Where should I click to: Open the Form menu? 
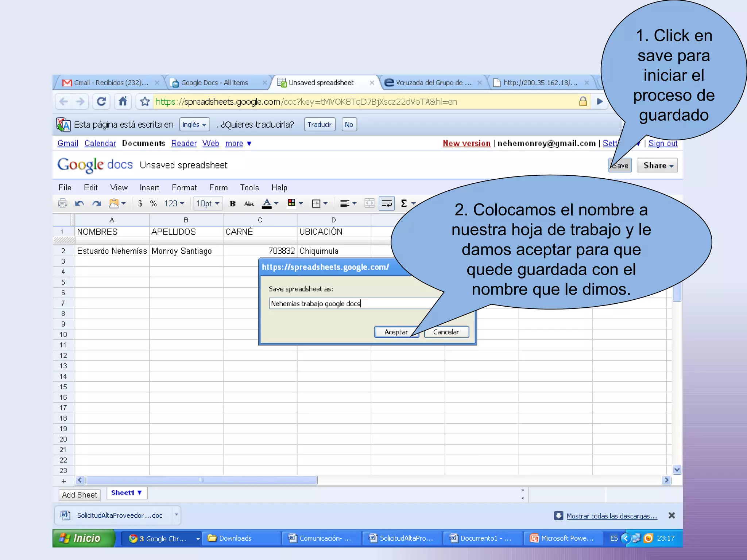click(218, 187)
